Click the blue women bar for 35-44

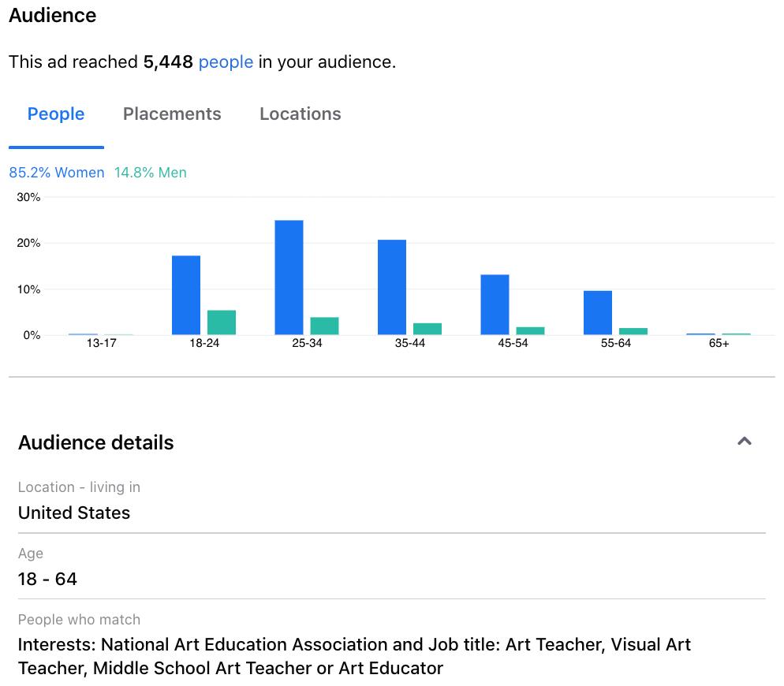tap(392, 287)
